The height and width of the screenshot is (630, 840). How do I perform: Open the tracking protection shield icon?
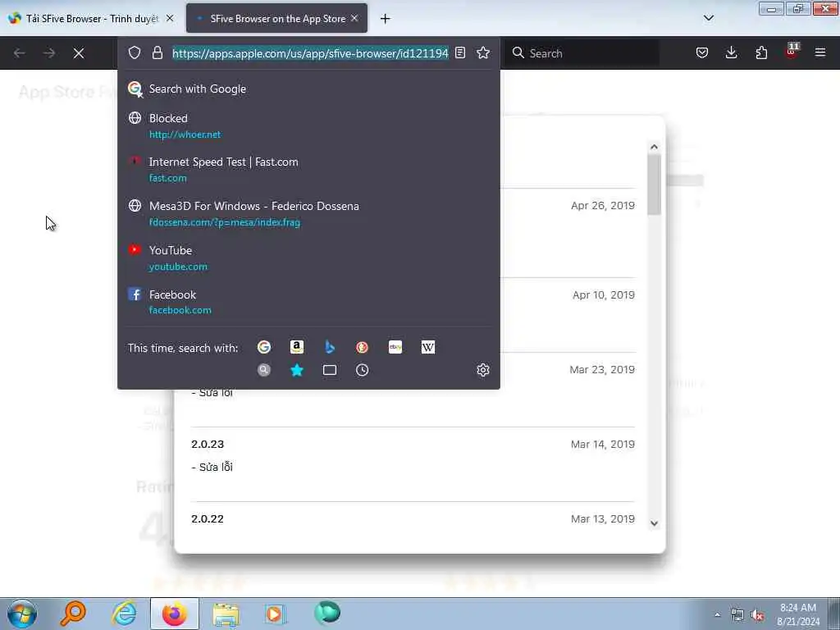pos(135,52)
